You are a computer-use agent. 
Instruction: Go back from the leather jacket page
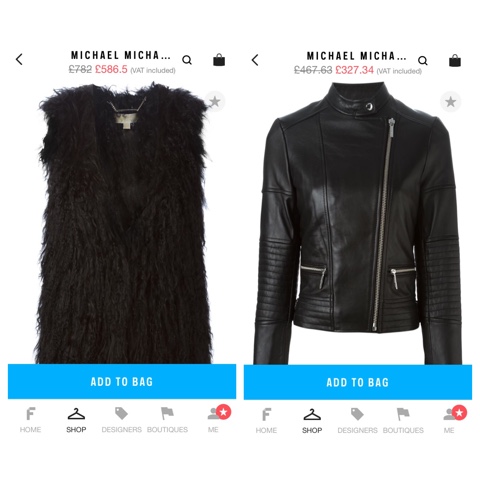coord(255,60)
